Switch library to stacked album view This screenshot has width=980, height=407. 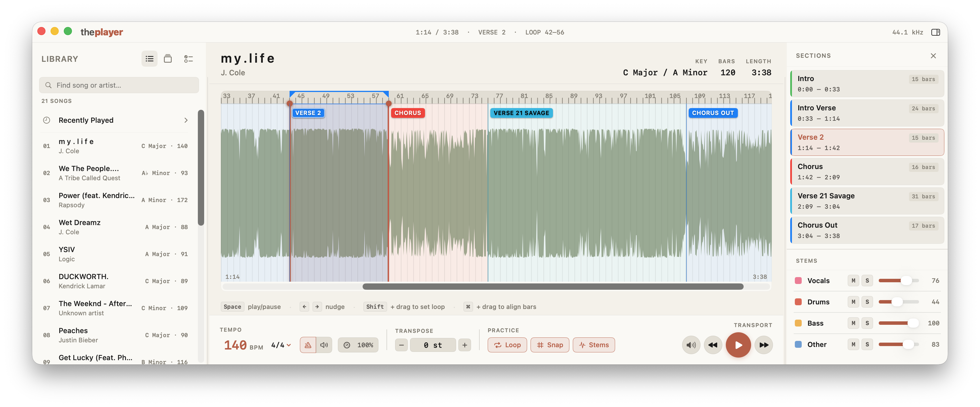(x=168, y=59)
